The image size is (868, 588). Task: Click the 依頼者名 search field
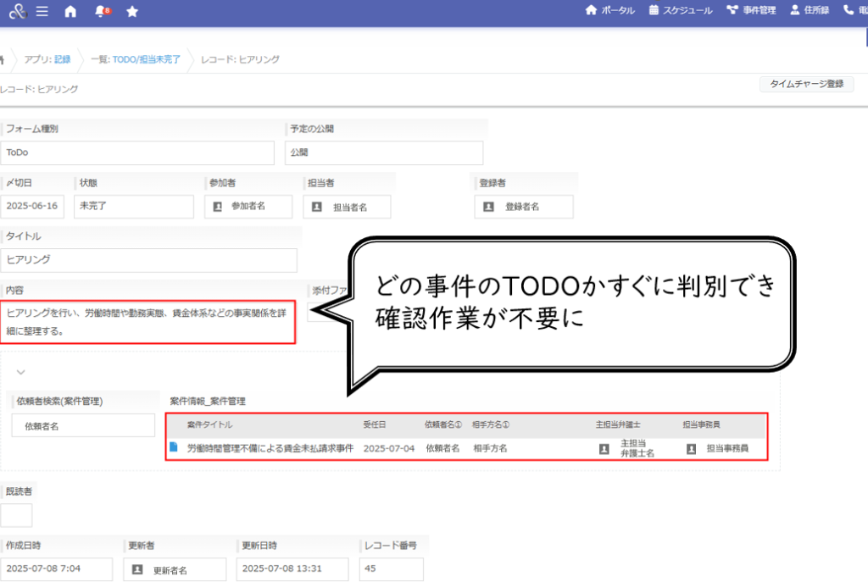point(82,427)
